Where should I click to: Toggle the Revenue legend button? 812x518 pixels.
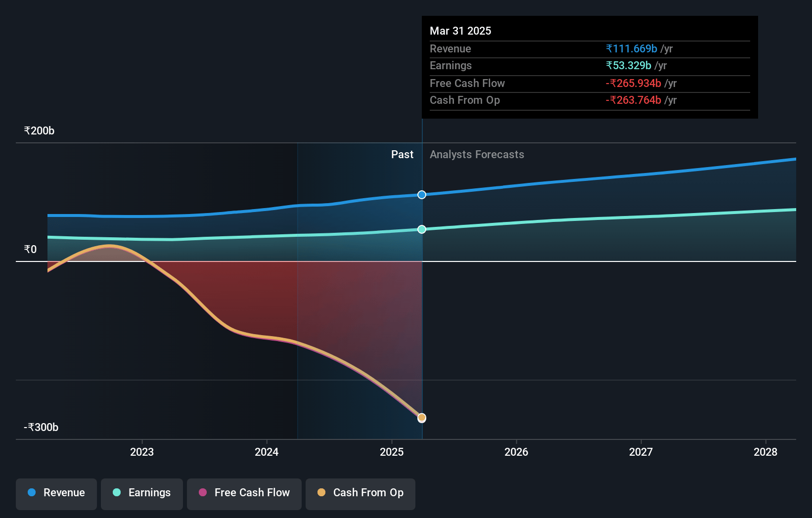pos(56,494)
